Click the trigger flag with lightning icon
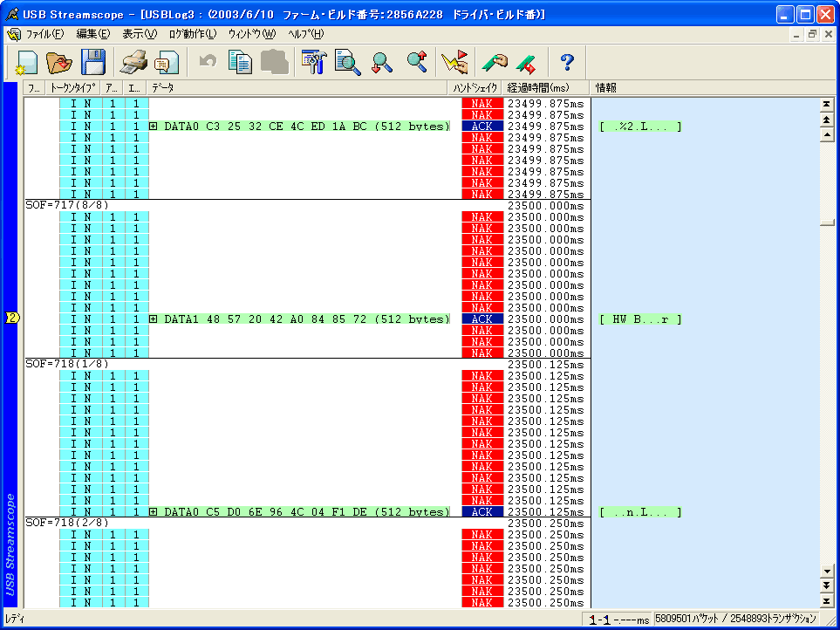Screen dimensions: 840x630 point(454,62)
